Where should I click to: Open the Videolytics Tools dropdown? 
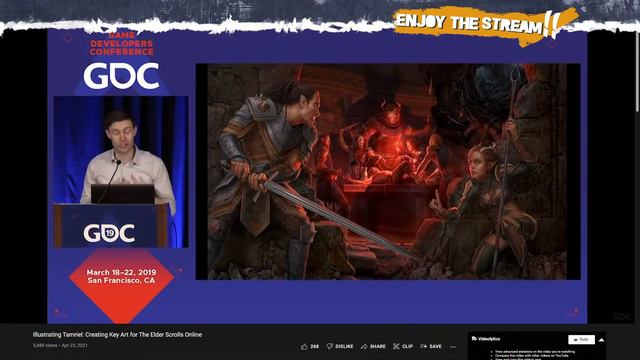click(x=581, y=340)
